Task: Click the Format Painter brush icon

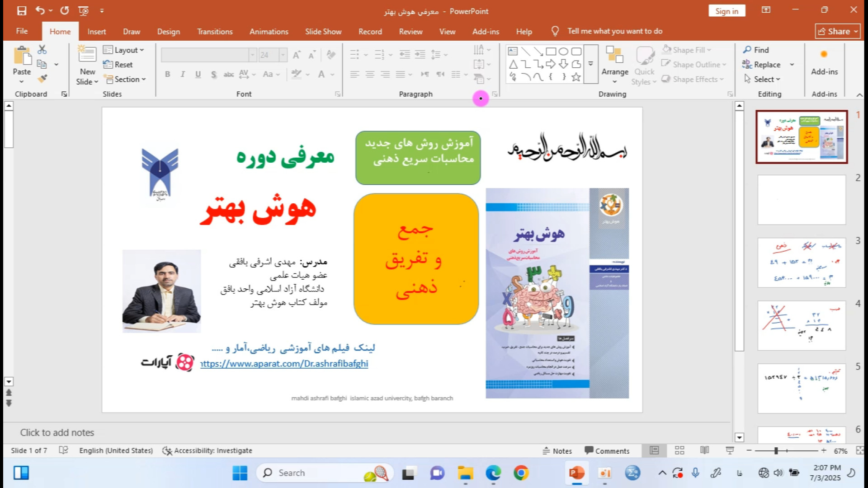Action: pyautogui.click(x=42, y=79)
